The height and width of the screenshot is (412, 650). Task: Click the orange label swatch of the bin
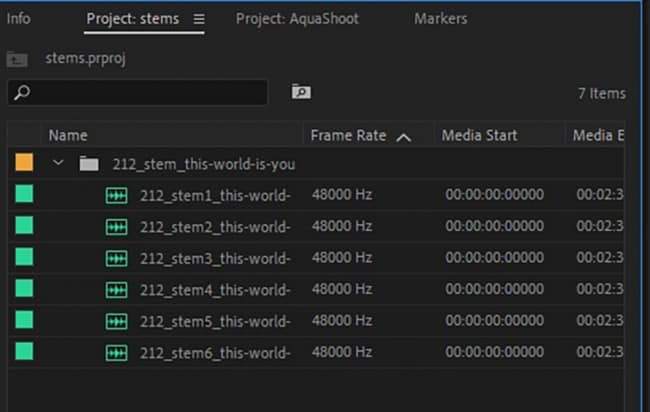click(x=24, y=163)
